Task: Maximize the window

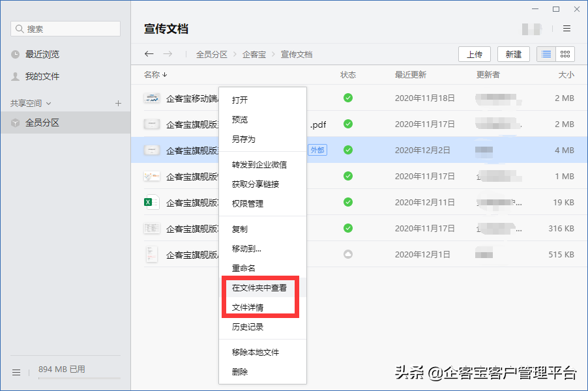Action: pos(556,9)
